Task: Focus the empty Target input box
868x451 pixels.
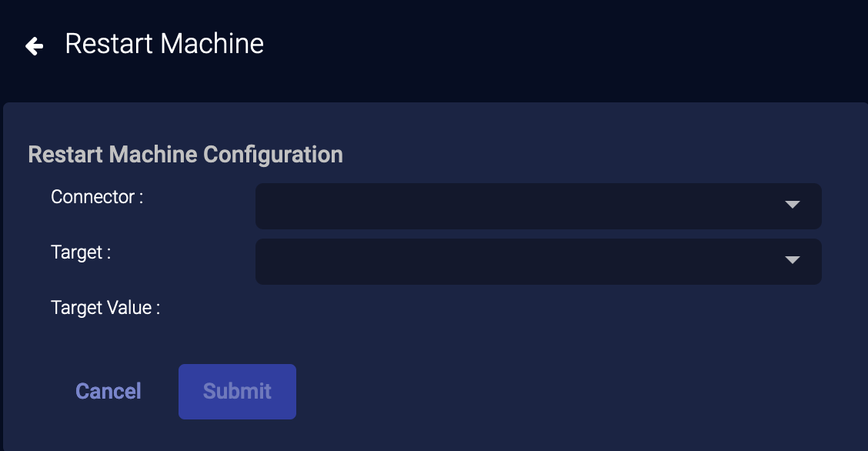Action: click(516, 262)
